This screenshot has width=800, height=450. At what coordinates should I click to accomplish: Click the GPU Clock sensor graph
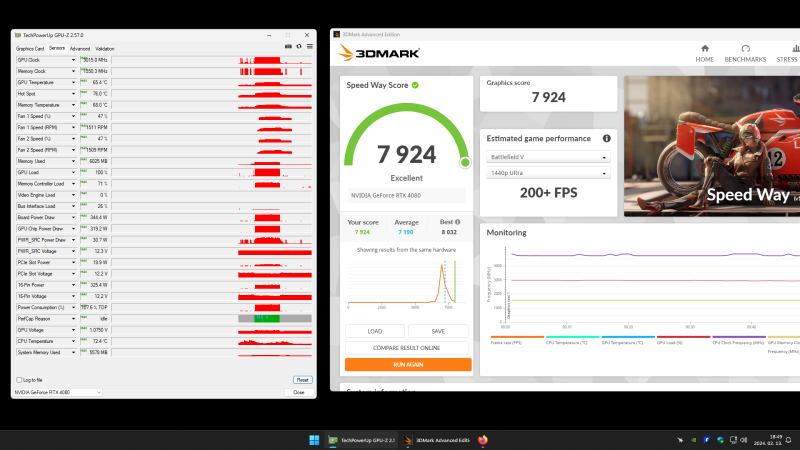click(x=212, y=60)
